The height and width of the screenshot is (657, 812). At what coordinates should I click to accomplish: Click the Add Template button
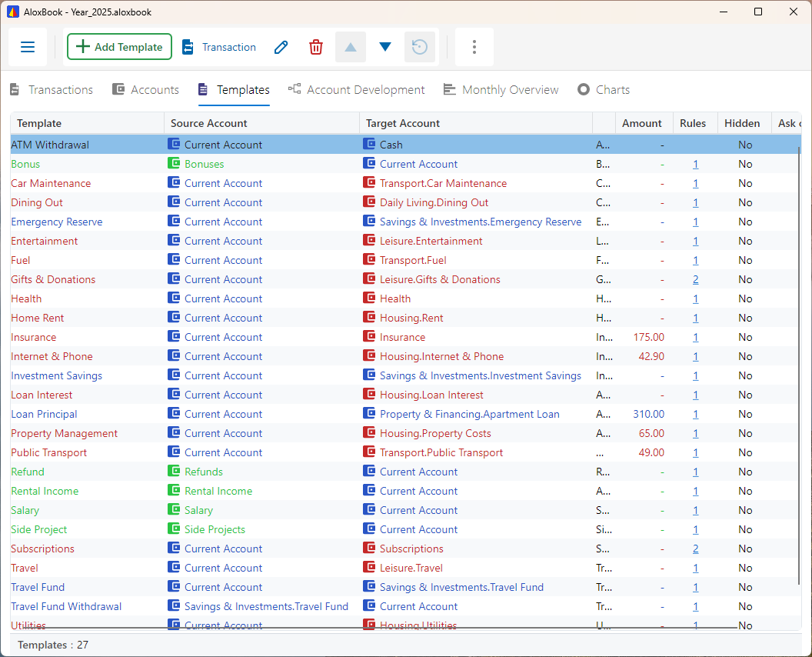point(119,47)
